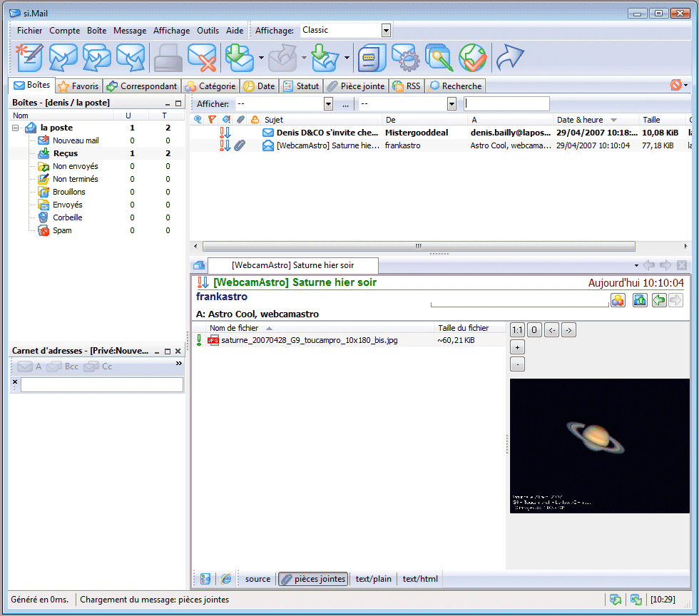699x616 pixels.
Task: Switch to the text/html view
Action: (x=419, y=579)
